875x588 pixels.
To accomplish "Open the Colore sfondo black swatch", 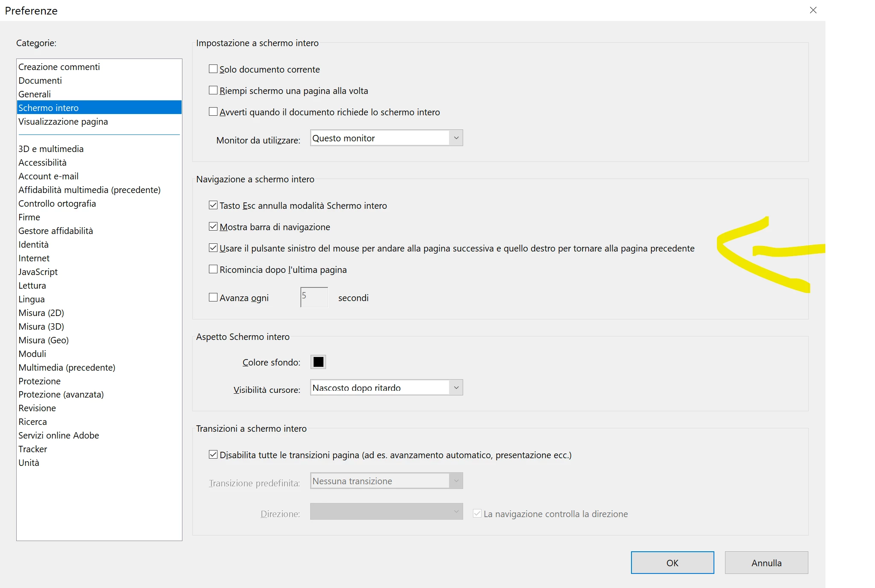I will coord(318,362).
